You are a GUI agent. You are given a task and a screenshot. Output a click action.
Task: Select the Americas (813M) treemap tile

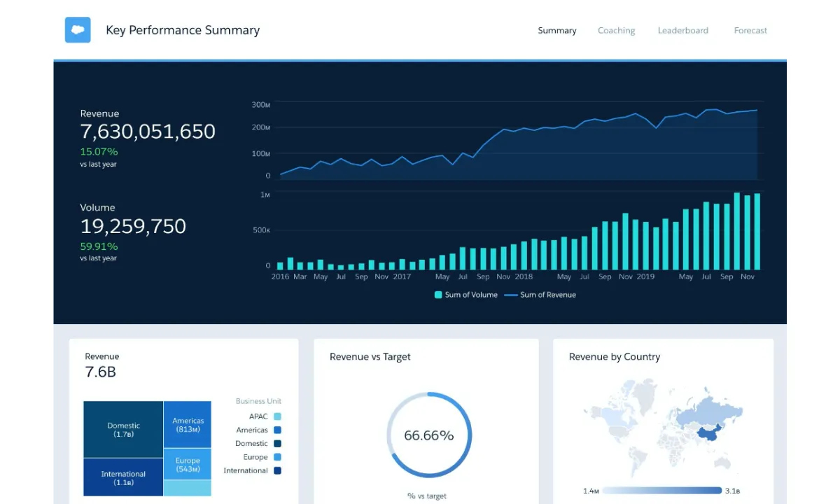(x=188, y=425)
